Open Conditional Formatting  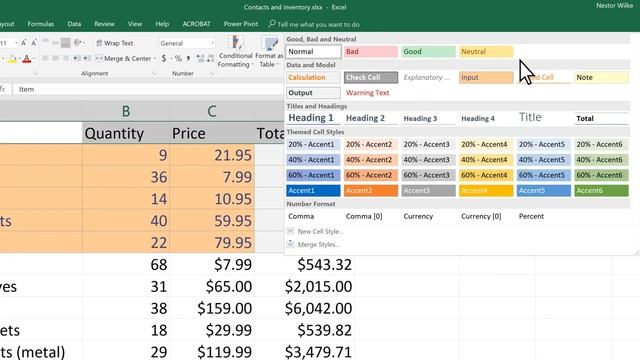point(236,51)
